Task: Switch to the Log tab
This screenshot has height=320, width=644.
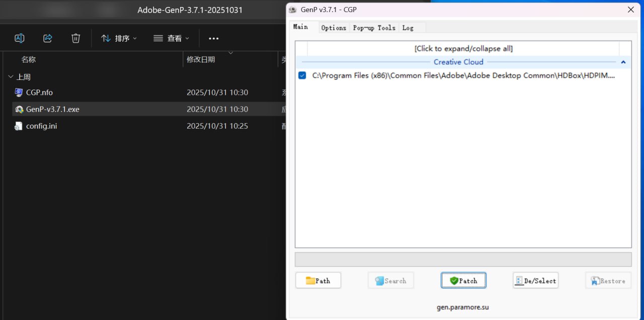Action: (x=408, y=28)
